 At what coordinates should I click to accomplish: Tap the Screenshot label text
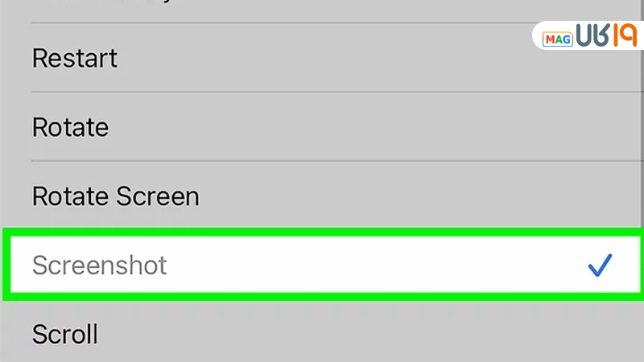(x=99, y=265)
